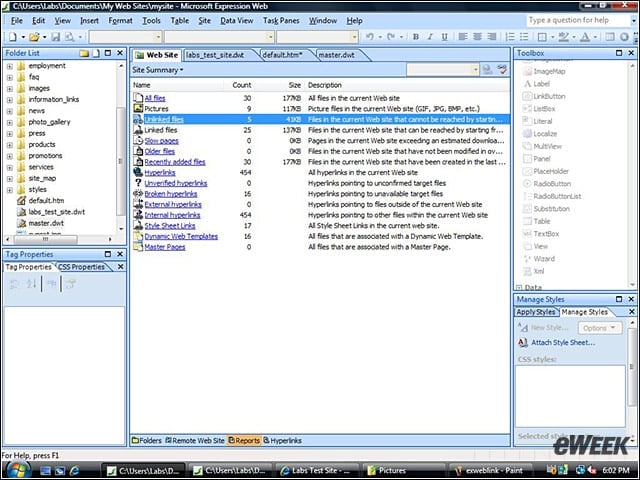Click the Attach Style Sheet icon

522,342
